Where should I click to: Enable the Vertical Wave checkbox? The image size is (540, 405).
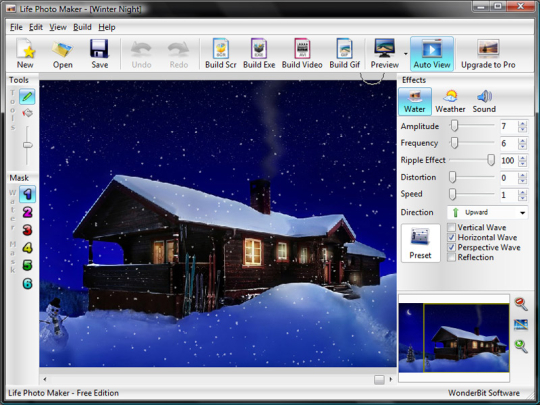[451, 227]
